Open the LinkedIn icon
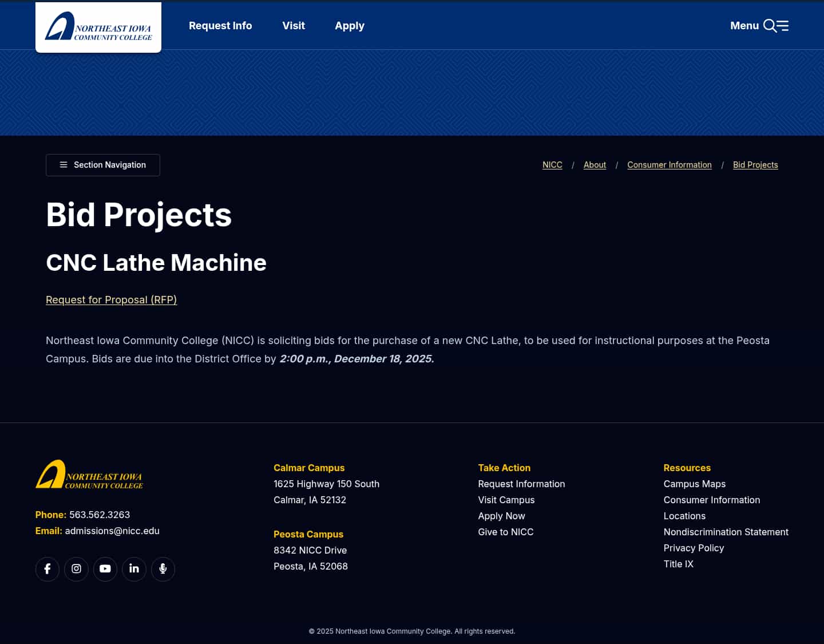The width and height of the screenshot is (824, 644). coord(134,568)
